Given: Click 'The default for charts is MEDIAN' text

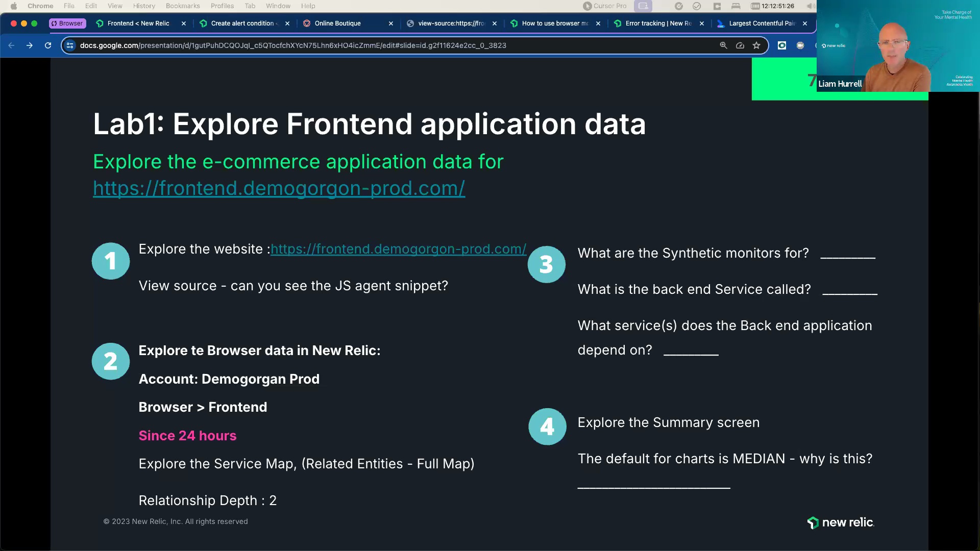Looking at the screenshot, I should pos(681,459).
